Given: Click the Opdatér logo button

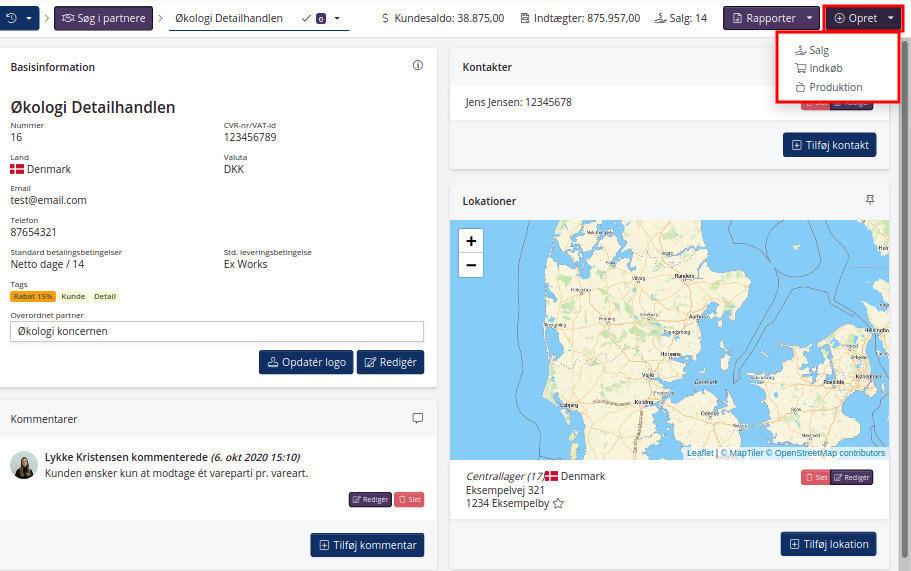Looking at the screenshot, I should click(x=306, y=362).
